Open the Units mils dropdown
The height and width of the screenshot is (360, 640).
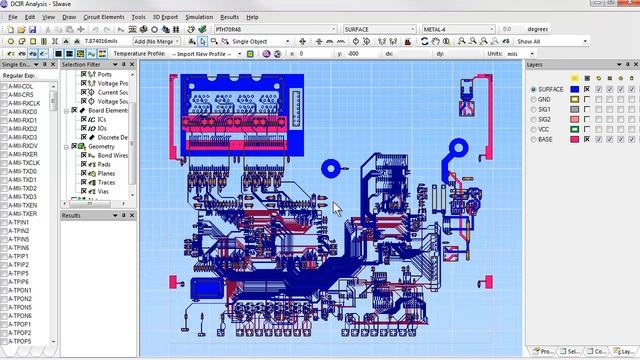coord(532,54)
